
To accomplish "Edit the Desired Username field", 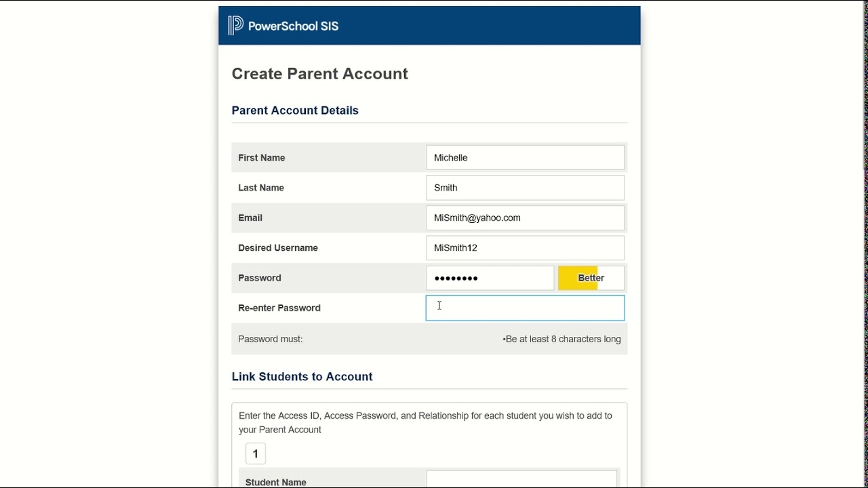I will click(x=525, y=248).
